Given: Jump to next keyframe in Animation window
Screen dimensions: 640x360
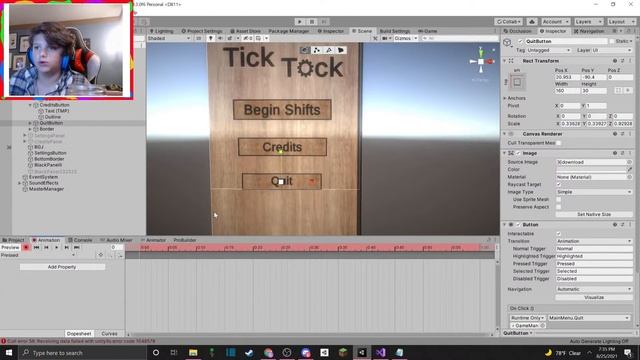Looking at the screenshot, I should click(x=67, y=247).
